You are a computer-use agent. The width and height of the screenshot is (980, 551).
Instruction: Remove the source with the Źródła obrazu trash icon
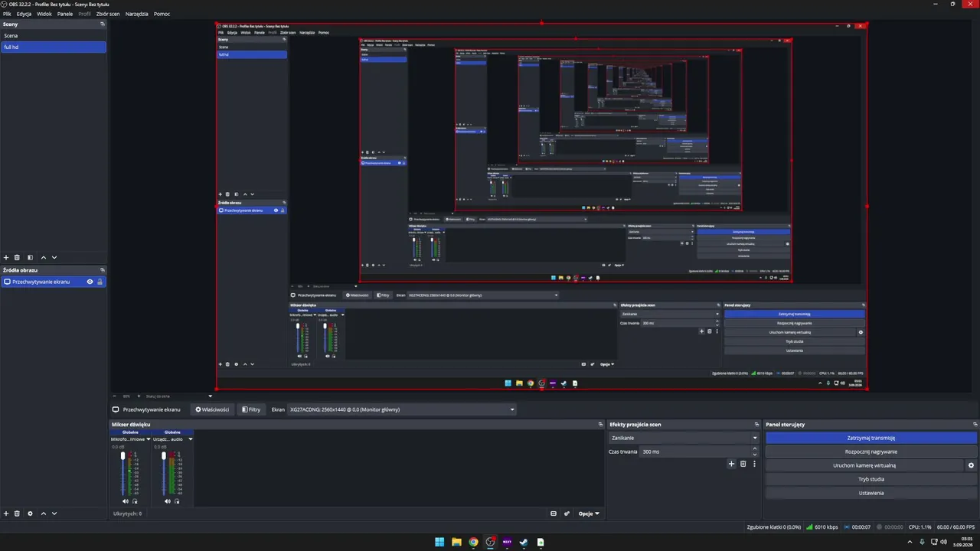[x=17, y=514]
